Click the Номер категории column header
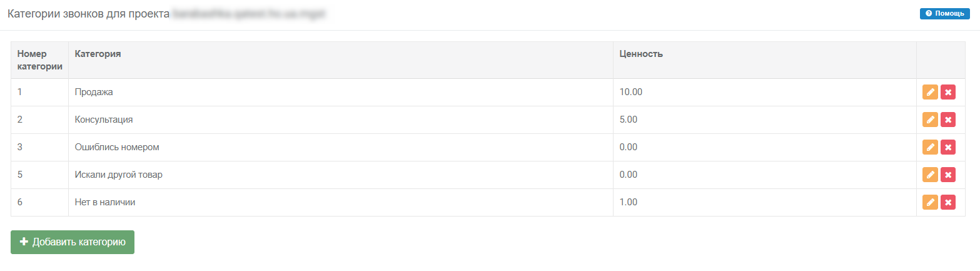Image resolution: width=980 pixels, height=271 pixels. [x=39, y=60]
